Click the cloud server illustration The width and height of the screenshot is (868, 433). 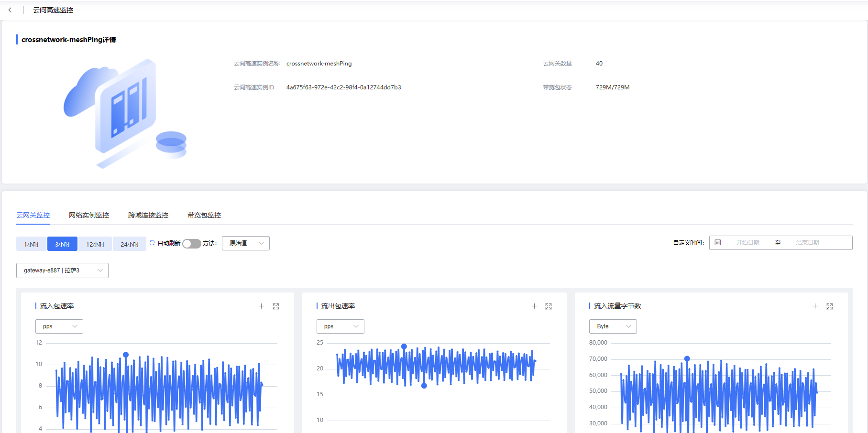125,114
